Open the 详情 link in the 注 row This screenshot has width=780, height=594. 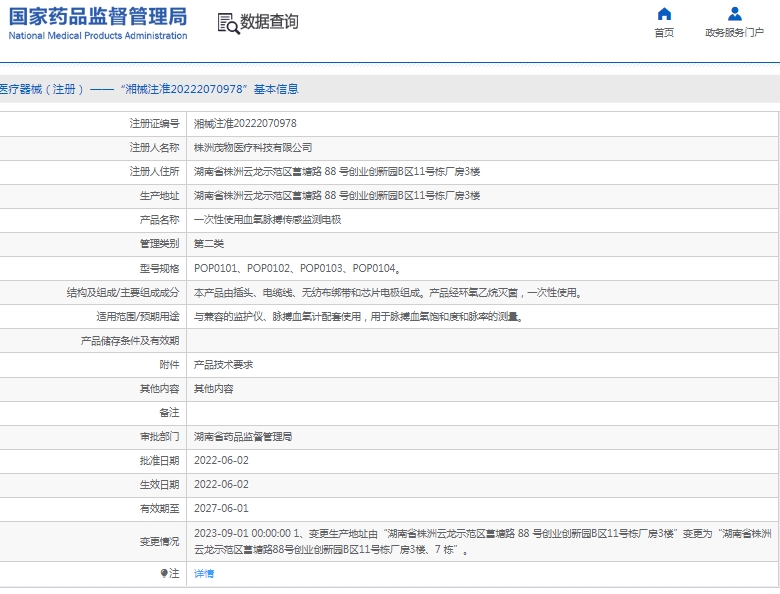pyautogui.click(x=204, y=574)
